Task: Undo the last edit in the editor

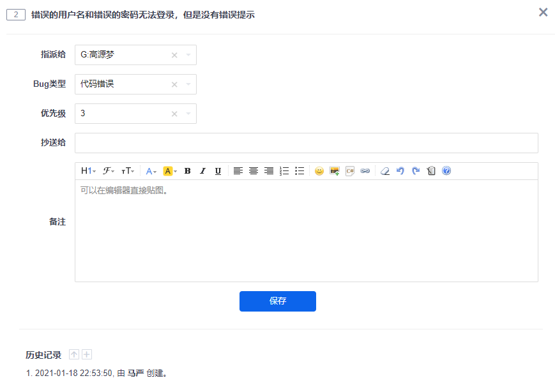Action: 400,170
